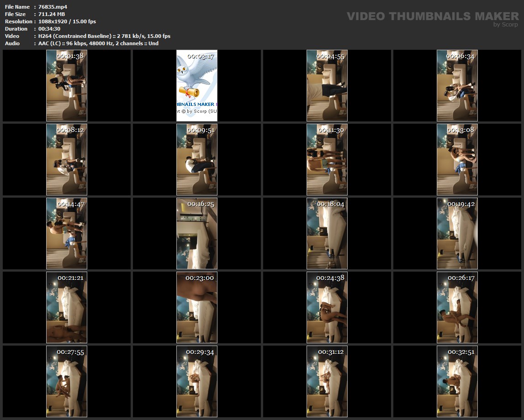The image size is (524, 420).
Task: Select the thumbnail marked 00:06:34
Action: click(x=457, y=85)
